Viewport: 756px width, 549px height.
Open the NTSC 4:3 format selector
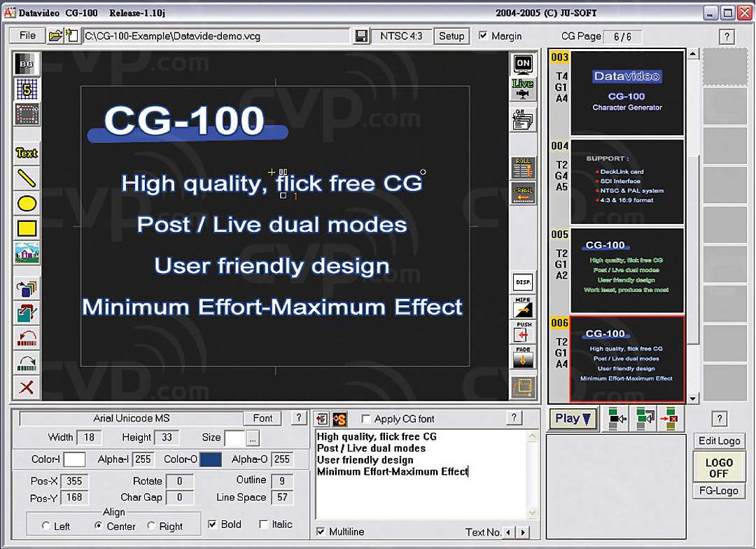click(x=399, y=36)
